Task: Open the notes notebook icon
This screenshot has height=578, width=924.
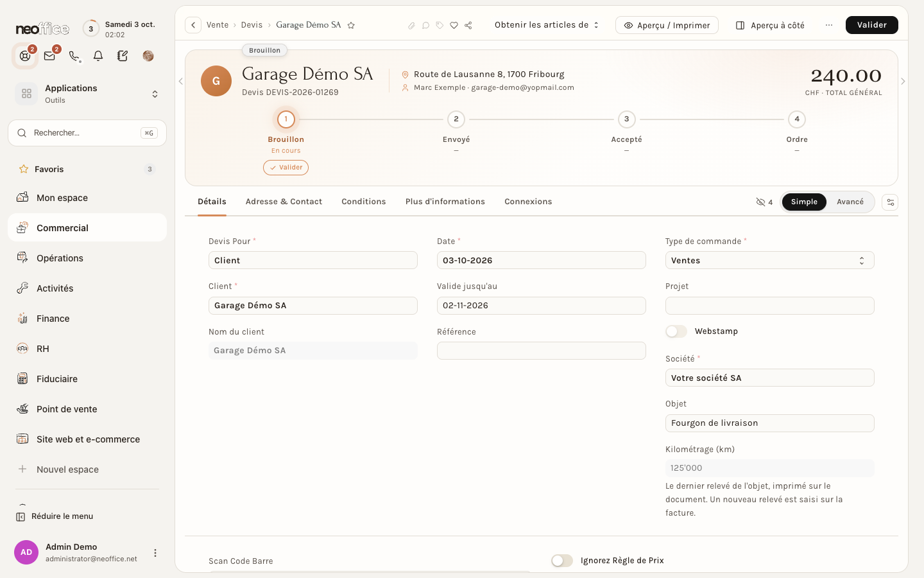Action: pos(123,56)
